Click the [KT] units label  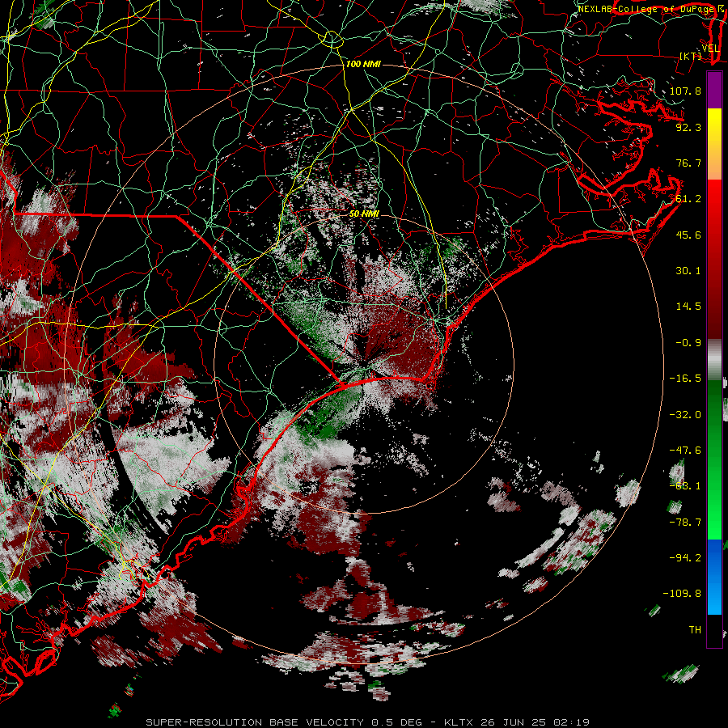[690, 57]
